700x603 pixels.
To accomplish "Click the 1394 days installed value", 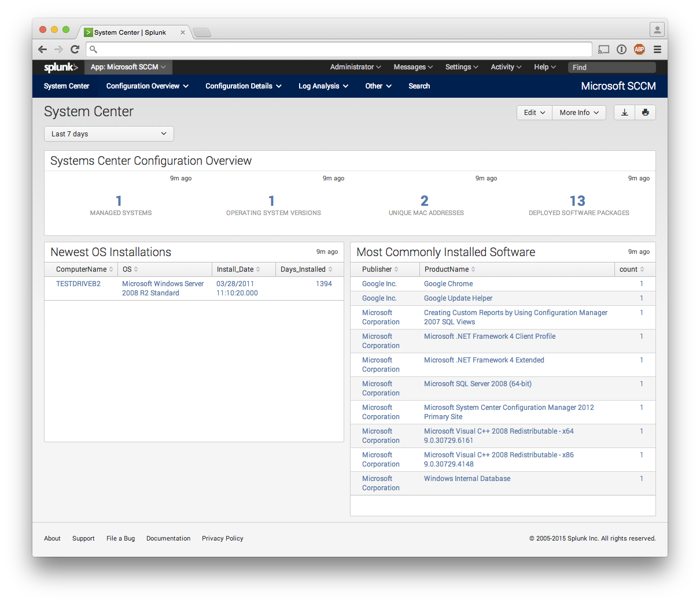I will coord(324,284).
